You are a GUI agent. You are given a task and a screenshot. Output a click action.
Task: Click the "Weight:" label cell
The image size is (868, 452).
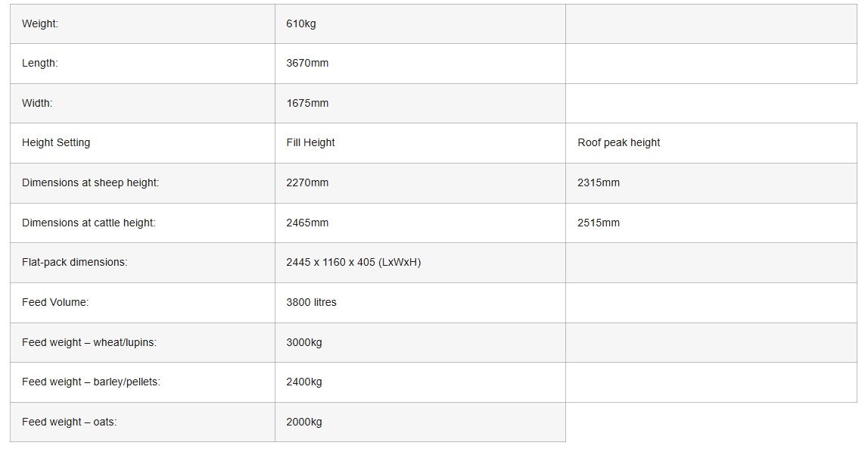[x=40, y=23]
